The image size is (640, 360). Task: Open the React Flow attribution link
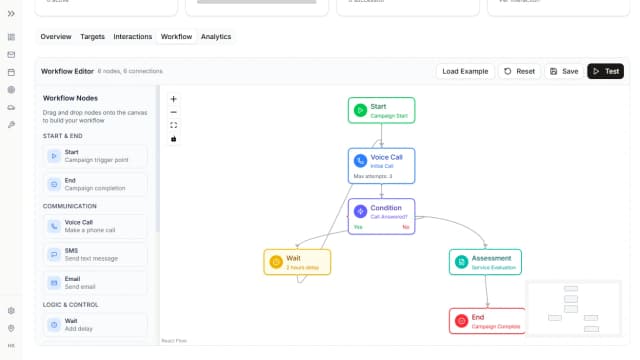[x=174, y=340]
